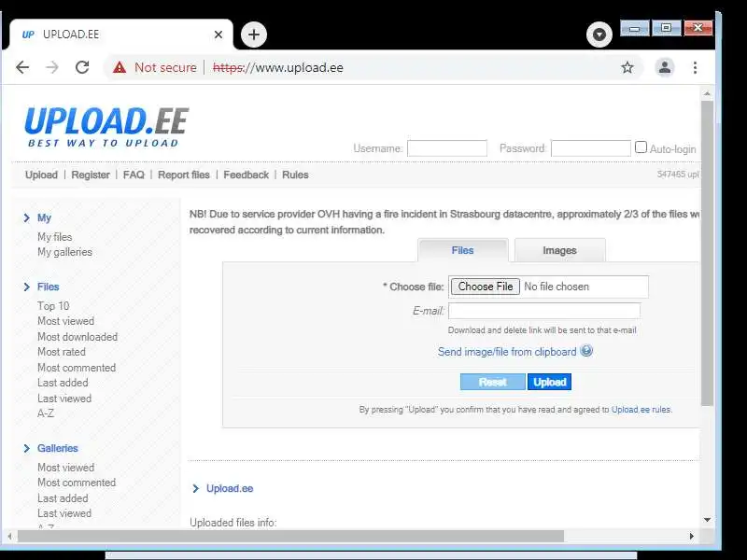Click the scroll down arrow
This screenshot has width=747, height=560.
pos(707,520)
